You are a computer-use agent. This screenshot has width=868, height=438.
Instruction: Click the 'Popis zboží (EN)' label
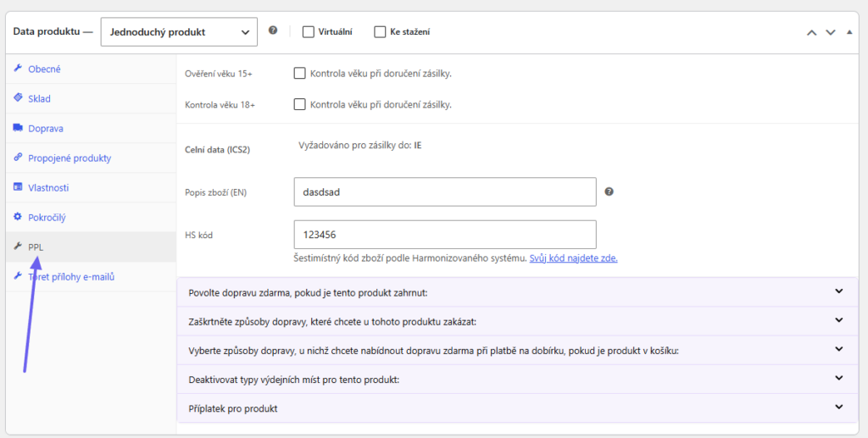pyautogui.click(x=216, y=192)
